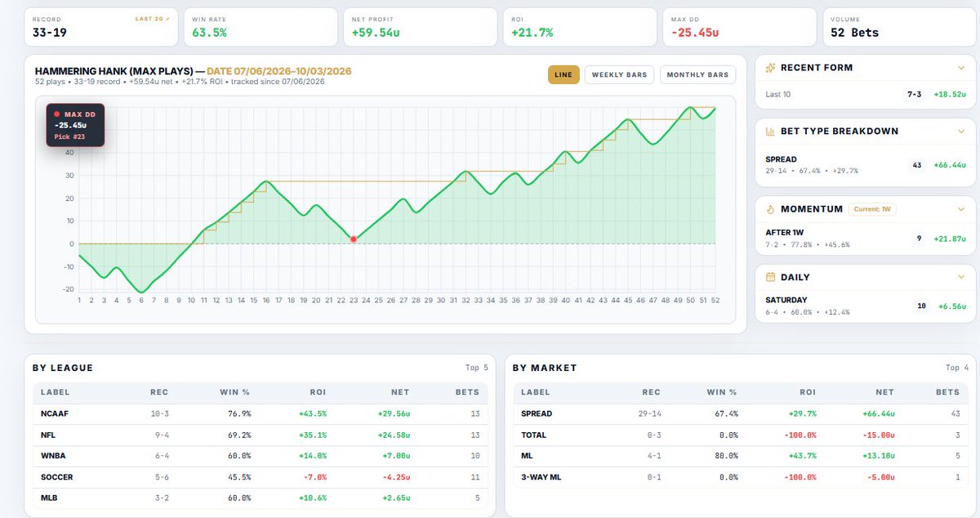Click the Bet Type Breakdown bar-chart icon
Image resolution: width=980 pixels, height=518 pixels.
pyautogui.click(x=770, y=131)
